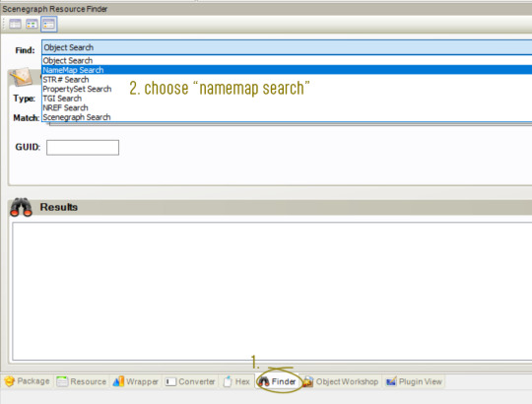
Task: Open the Converter tab
Action: tap(190, 381)
